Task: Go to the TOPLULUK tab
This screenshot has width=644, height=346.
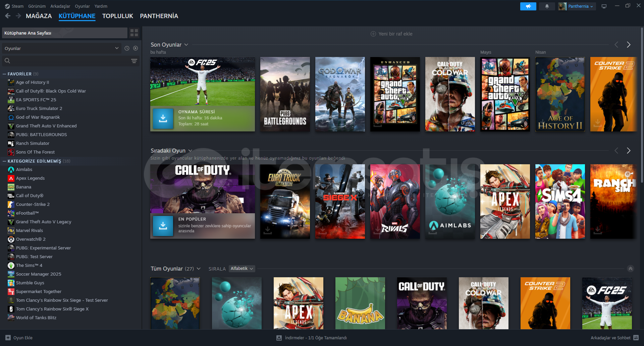Action: (x=118, y=16)
